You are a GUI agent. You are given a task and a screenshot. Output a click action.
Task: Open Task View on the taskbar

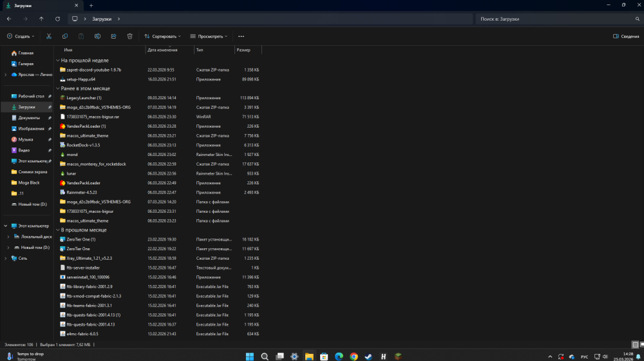[x=279, y=356]
